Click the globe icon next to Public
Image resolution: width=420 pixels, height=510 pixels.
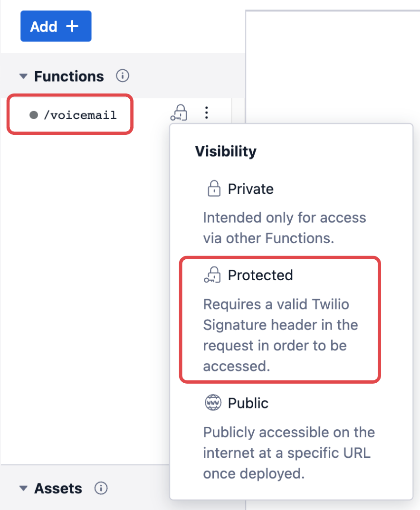click(x=213, y=403)
